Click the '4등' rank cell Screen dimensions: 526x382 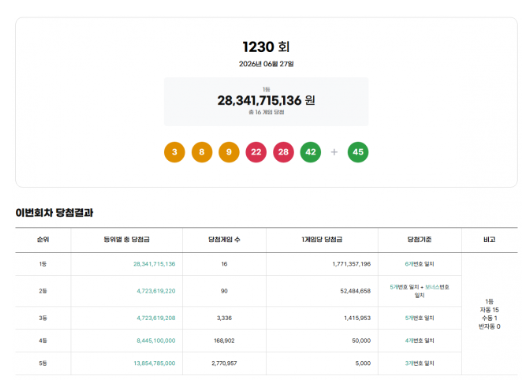click(43, 341)
